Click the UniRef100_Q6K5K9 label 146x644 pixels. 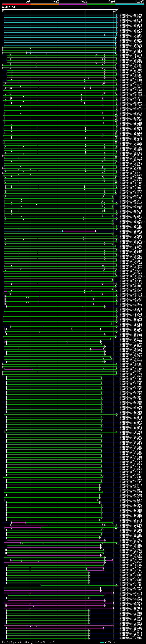131,299
